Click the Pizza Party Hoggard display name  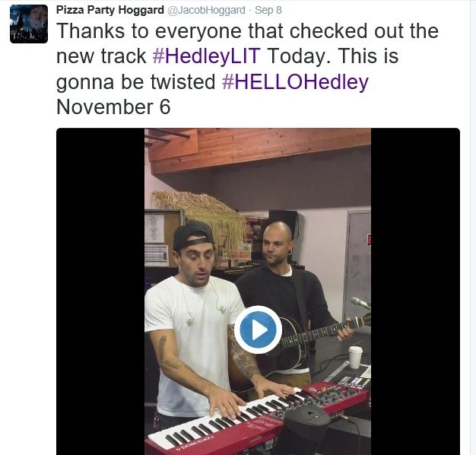coord(110,10)
